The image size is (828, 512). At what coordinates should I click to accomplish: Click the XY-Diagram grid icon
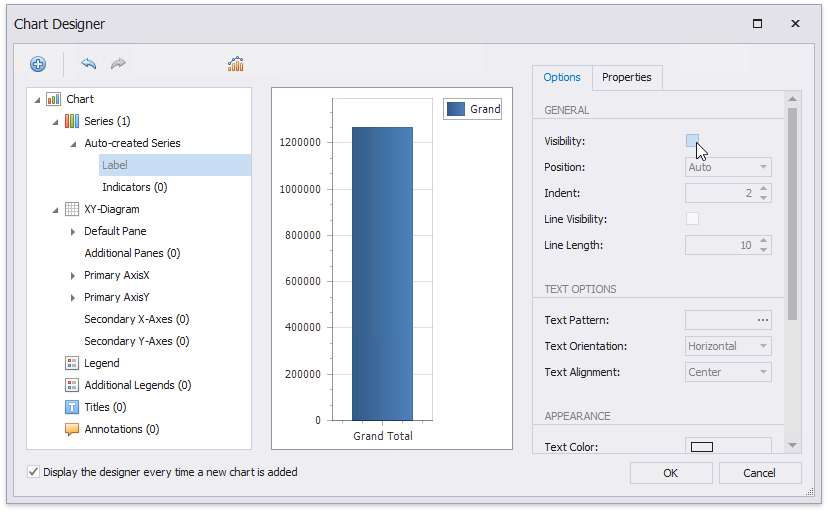click(x=72, y=209)
